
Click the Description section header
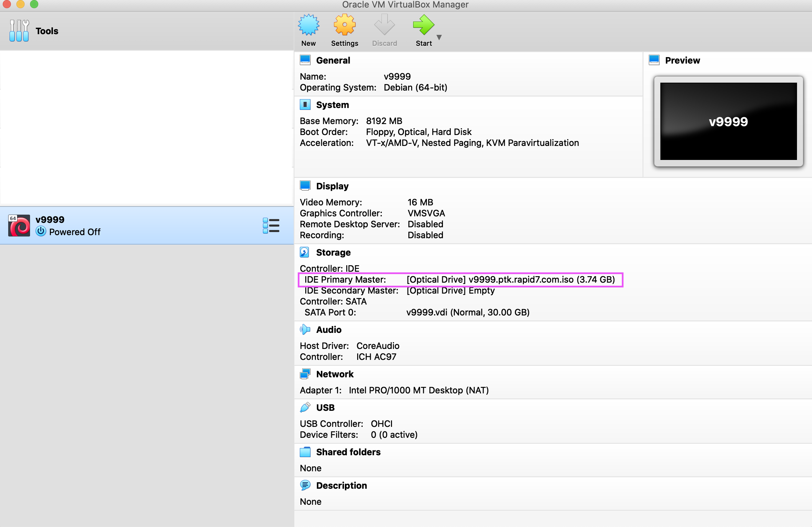pos(341,486)
